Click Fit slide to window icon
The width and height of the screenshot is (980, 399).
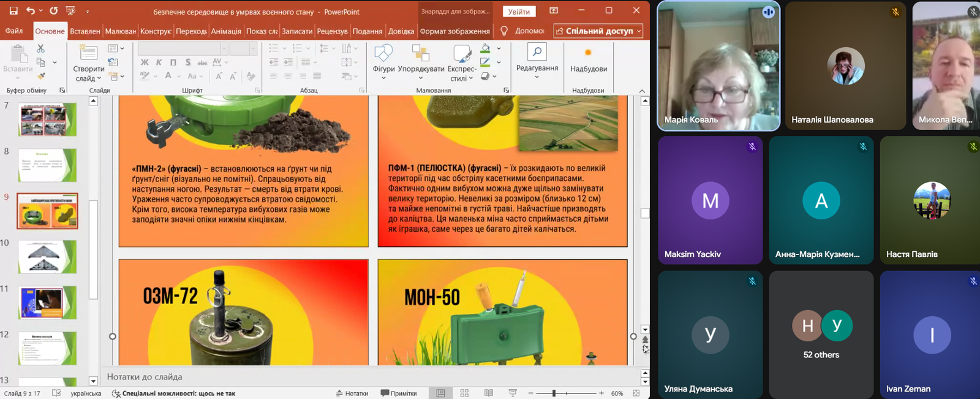coord(636,393)
